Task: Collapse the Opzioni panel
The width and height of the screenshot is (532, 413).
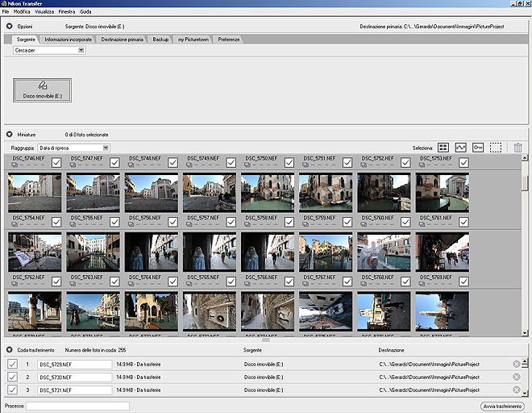Action: coord(10,26)
